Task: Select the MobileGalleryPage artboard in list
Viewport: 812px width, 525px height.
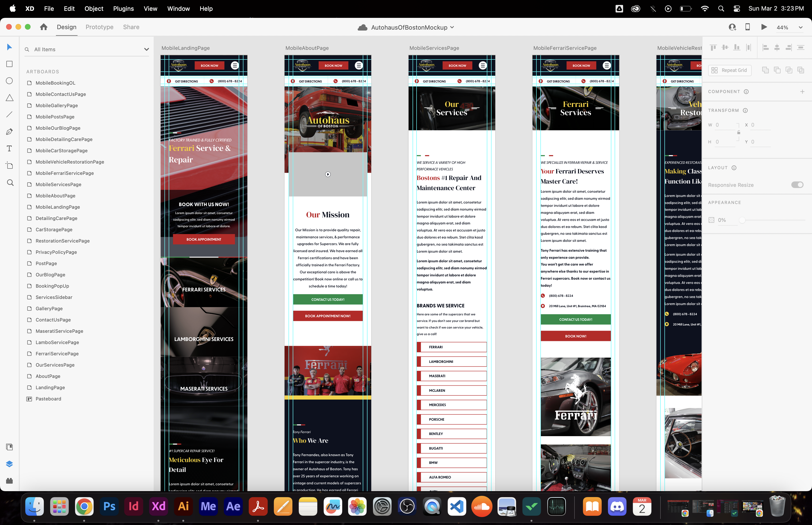Action: click(57, 105)
